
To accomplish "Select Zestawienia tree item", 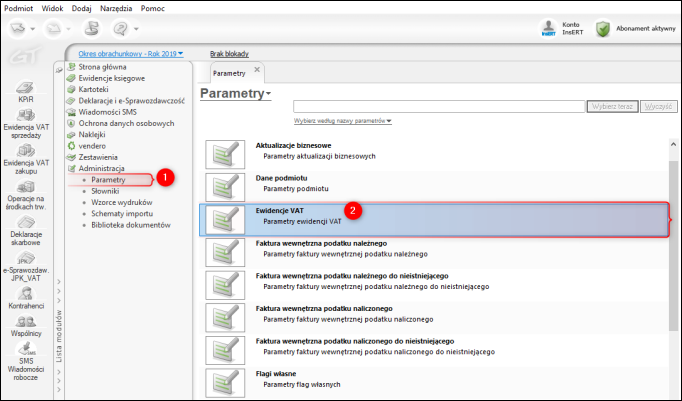I will [x=98, y=157].
